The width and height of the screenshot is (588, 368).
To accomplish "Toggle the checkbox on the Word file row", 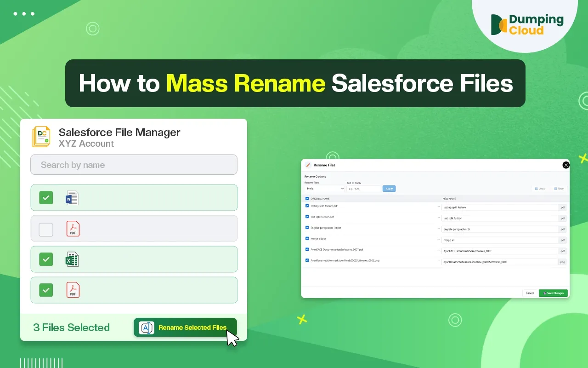I will [x=46, y=198].
